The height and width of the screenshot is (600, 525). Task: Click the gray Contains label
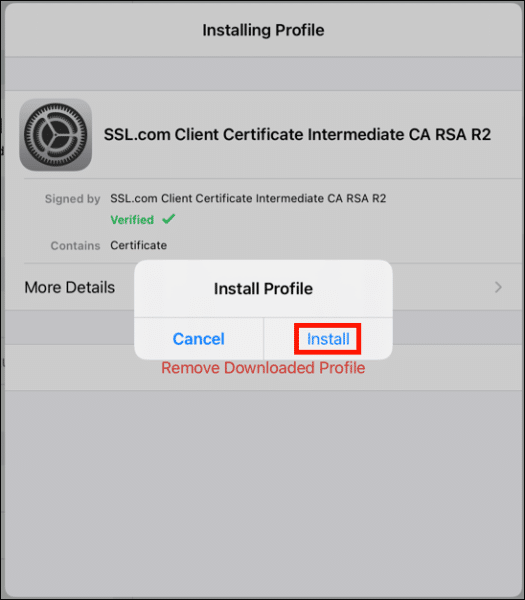click(75, 246)
